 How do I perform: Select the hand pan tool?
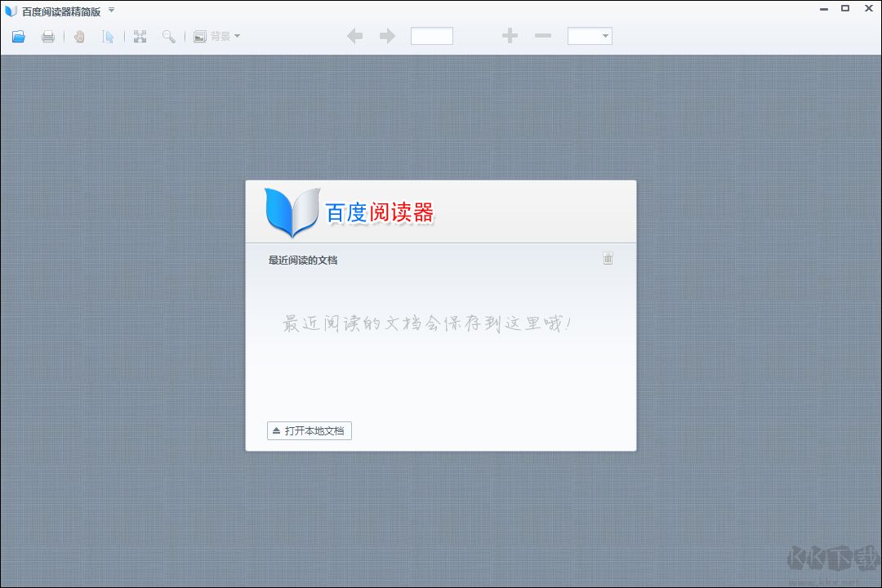(x=79, y=37)
